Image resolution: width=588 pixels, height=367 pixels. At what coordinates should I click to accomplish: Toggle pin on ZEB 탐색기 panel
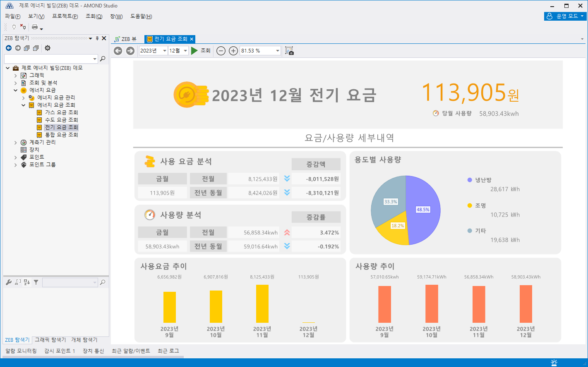[x=97, y=38]
